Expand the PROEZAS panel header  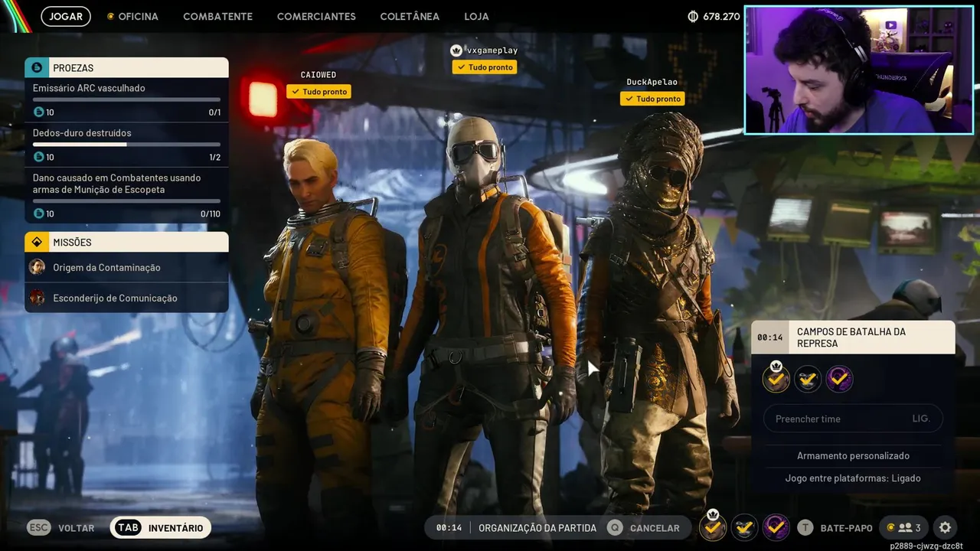(126, 68)
